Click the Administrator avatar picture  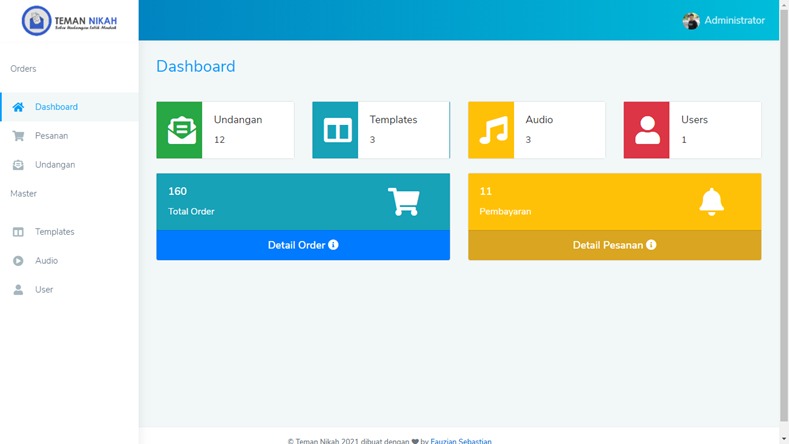691,21
